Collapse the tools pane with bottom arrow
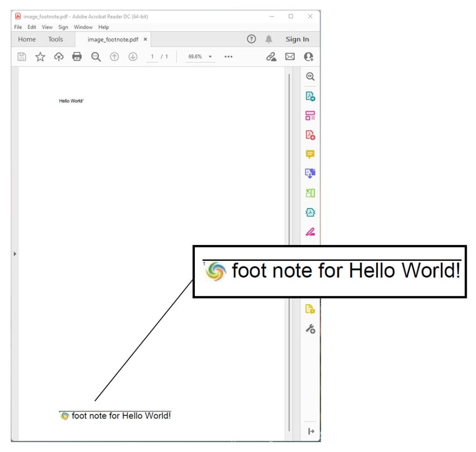The image size is (476, 452). (311, 432)
